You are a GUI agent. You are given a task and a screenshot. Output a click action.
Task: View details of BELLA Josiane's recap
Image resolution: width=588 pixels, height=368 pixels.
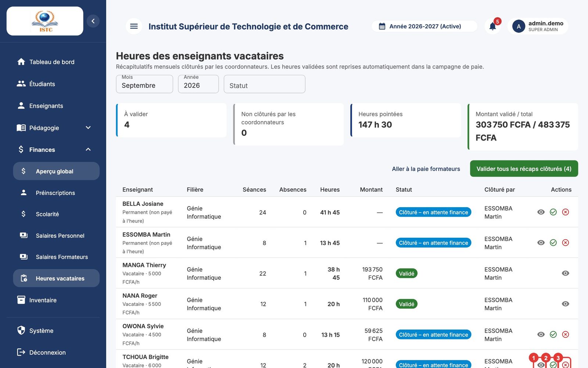click(x=541, y=212)
